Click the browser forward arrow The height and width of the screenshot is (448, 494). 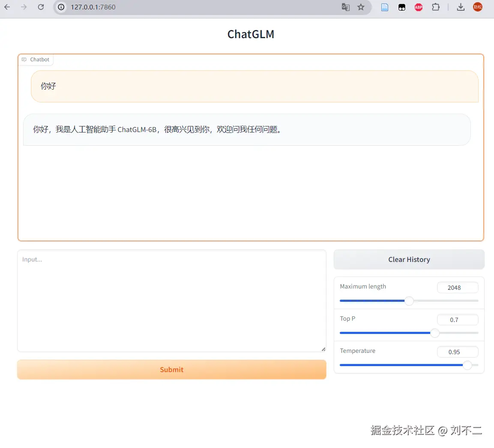(24, 7)
